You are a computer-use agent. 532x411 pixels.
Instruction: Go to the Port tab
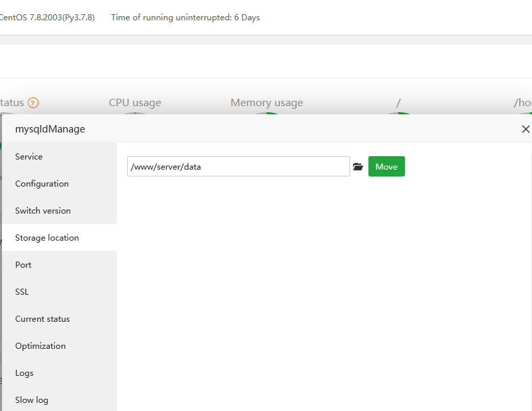24,264
